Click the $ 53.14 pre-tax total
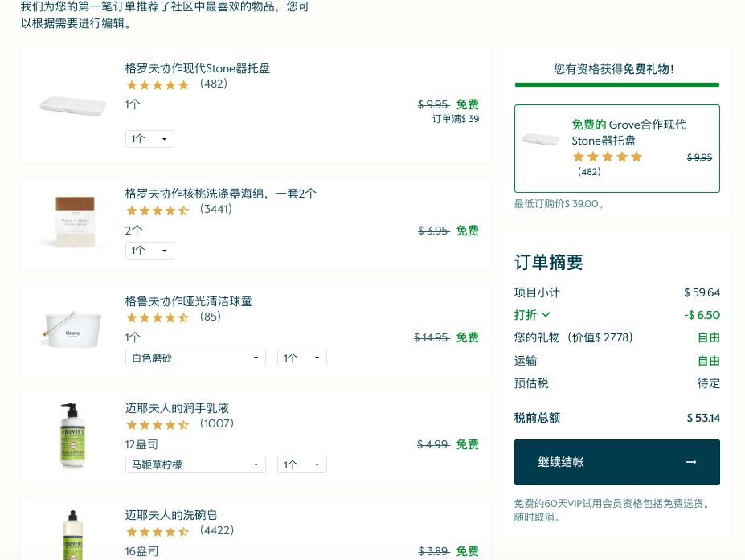This screenshot has width=745, height=560. 703,418
